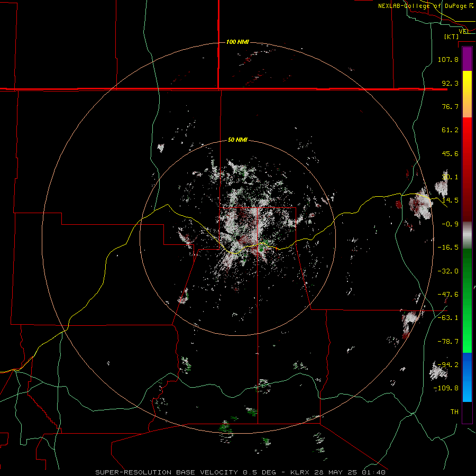Select the -78.7 velocity scale value
The height and width of the screenshot is (476, 476).
(x=448, y=342)
